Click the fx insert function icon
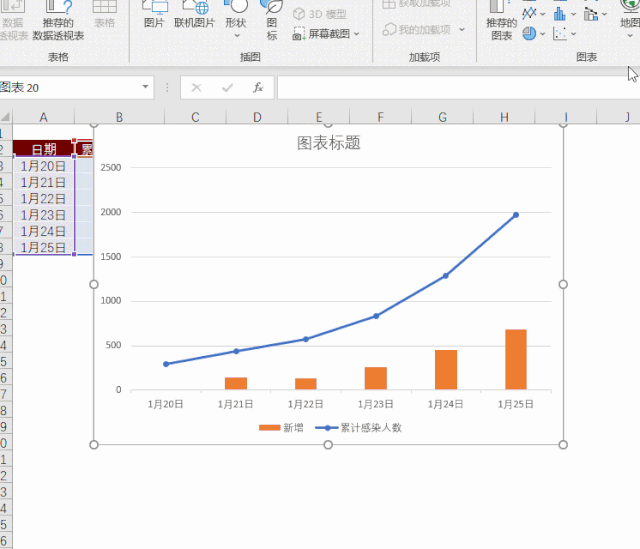 coord(258,87)
